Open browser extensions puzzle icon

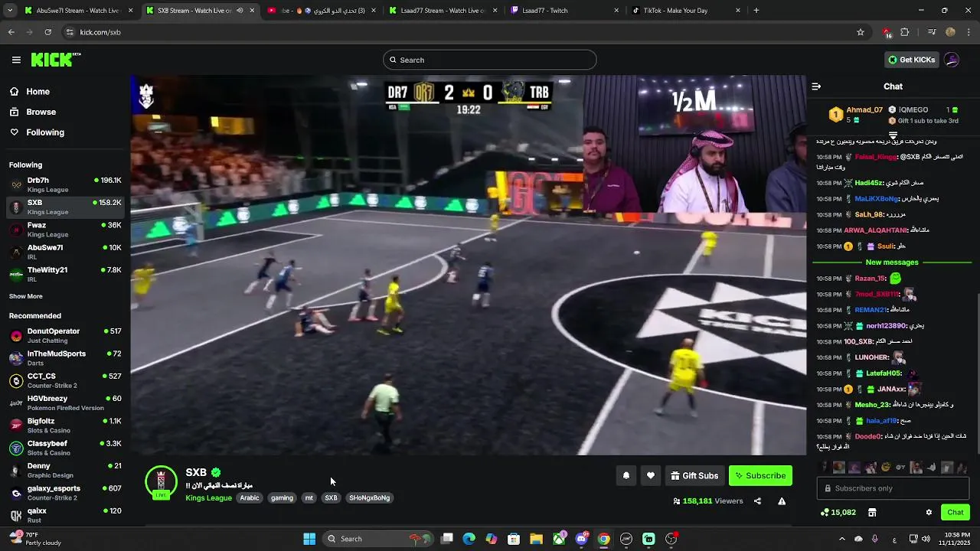point(905,32)
